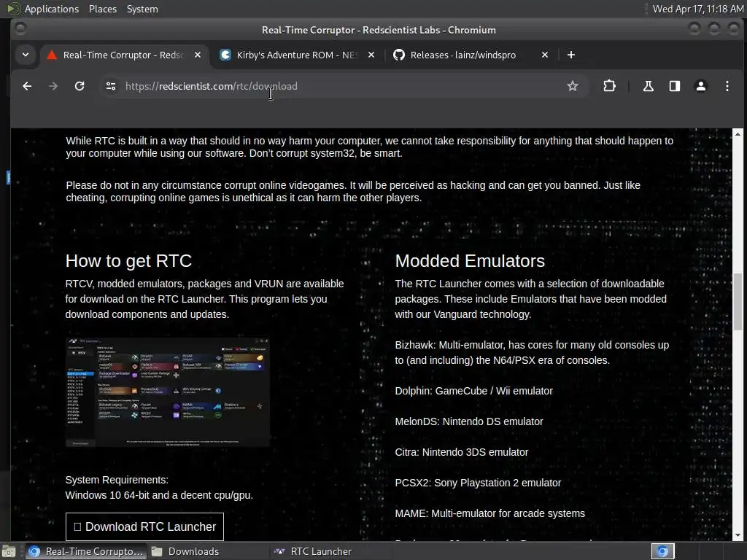Click Download RTC Launcher button
Viewport: 747px width, 560px height.
145,526
